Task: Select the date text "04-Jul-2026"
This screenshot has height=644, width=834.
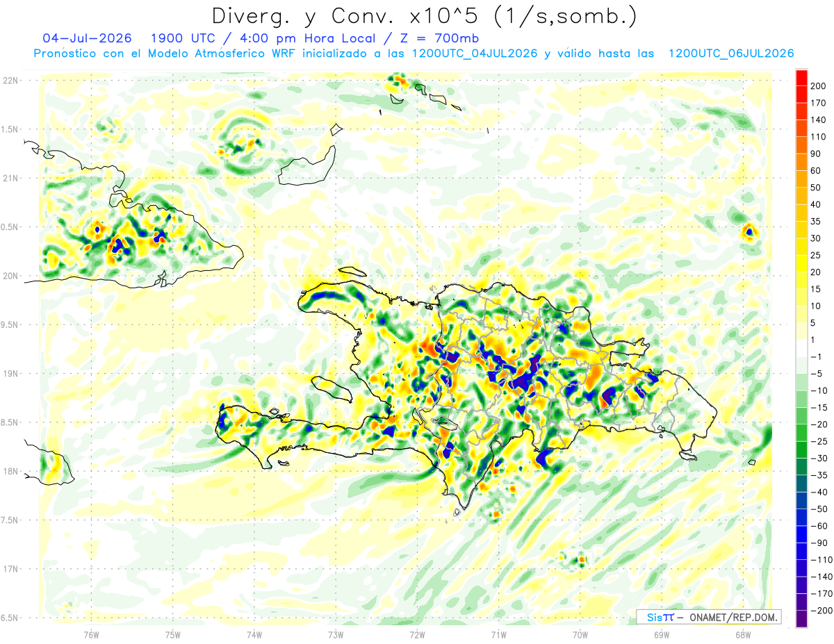Action: point(87,38)
